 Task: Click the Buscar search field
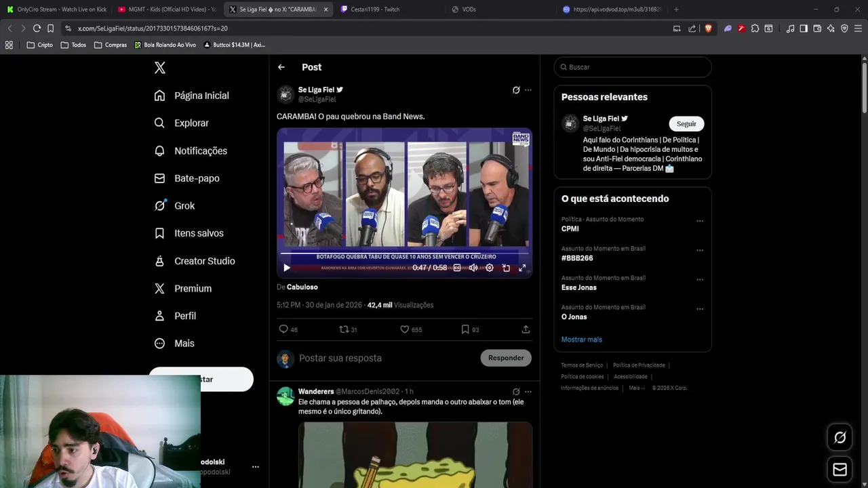coord(633,67)
